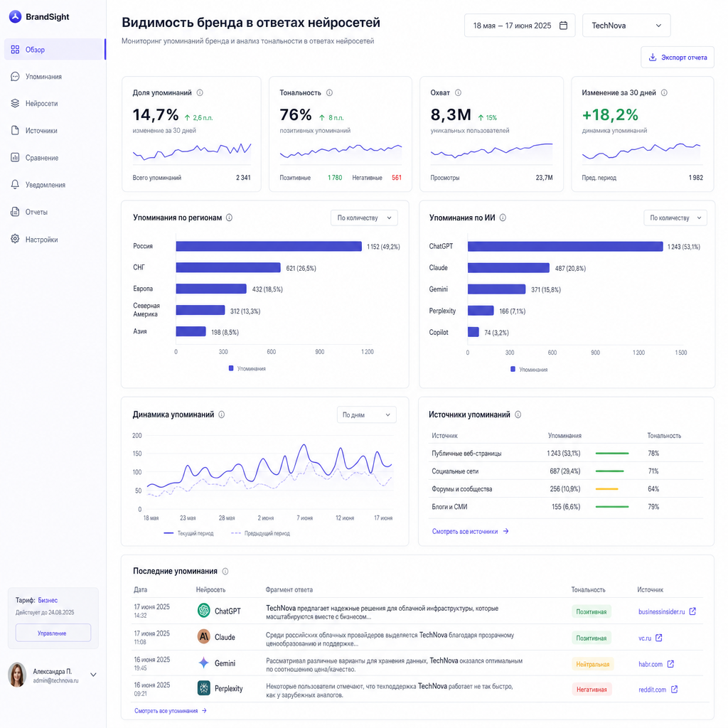Click the Экспорт отчета button
Viewport: 728px width, 728px height.
(x=678, y=57)
